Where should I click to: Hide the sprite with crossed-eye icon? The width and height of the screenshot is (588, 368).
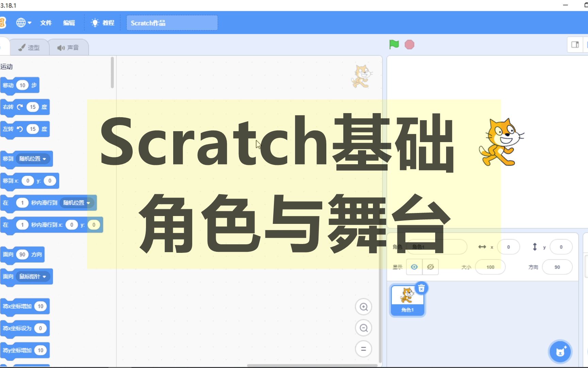point(430,267)
